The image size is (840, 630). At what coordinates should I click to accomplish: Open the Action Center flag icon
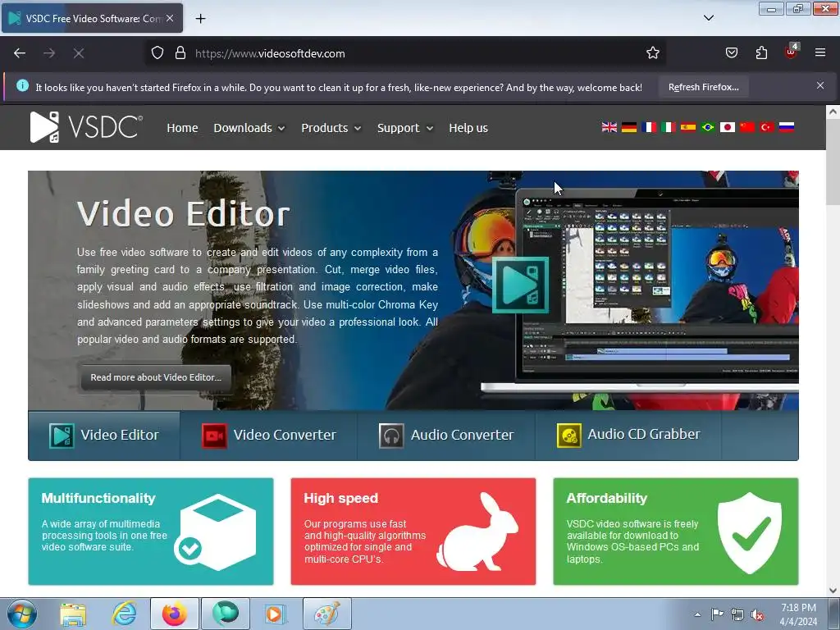[717, 614]
